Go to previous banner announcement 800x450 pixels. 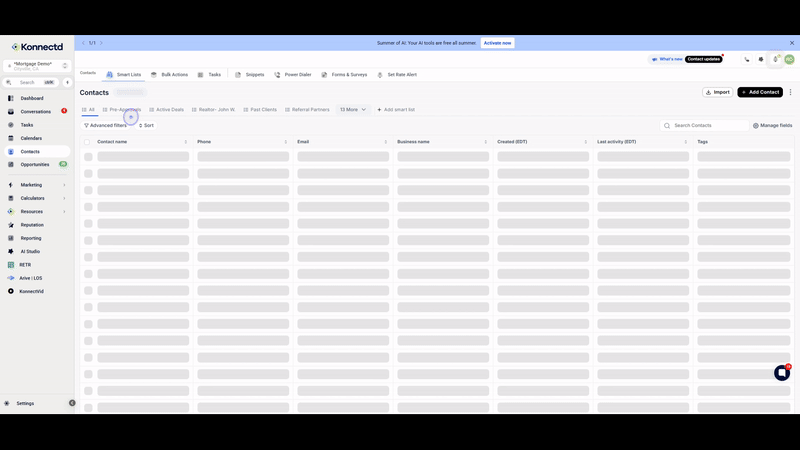coord(83,43)
